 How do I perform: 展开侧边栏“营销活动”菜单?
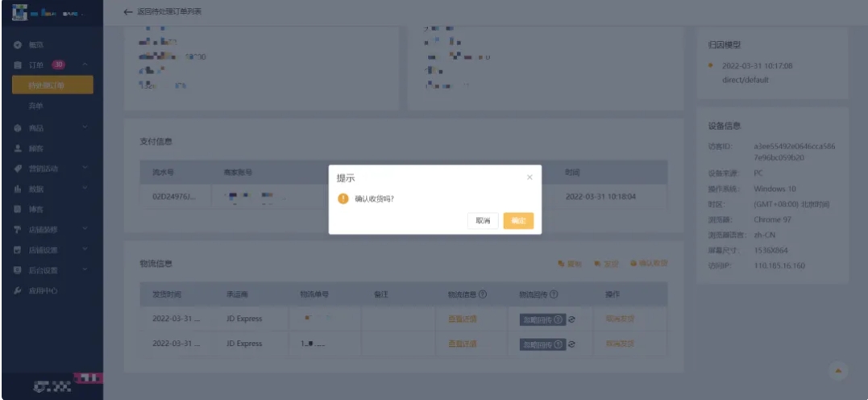point(84,169)
